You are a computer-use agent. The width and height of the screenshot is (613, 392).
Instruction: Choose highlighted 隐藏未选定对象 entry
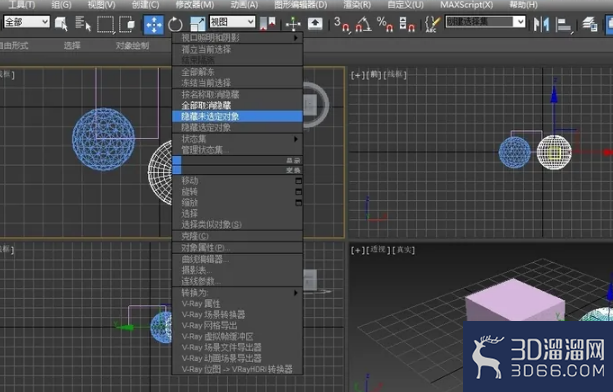[237, 116]
